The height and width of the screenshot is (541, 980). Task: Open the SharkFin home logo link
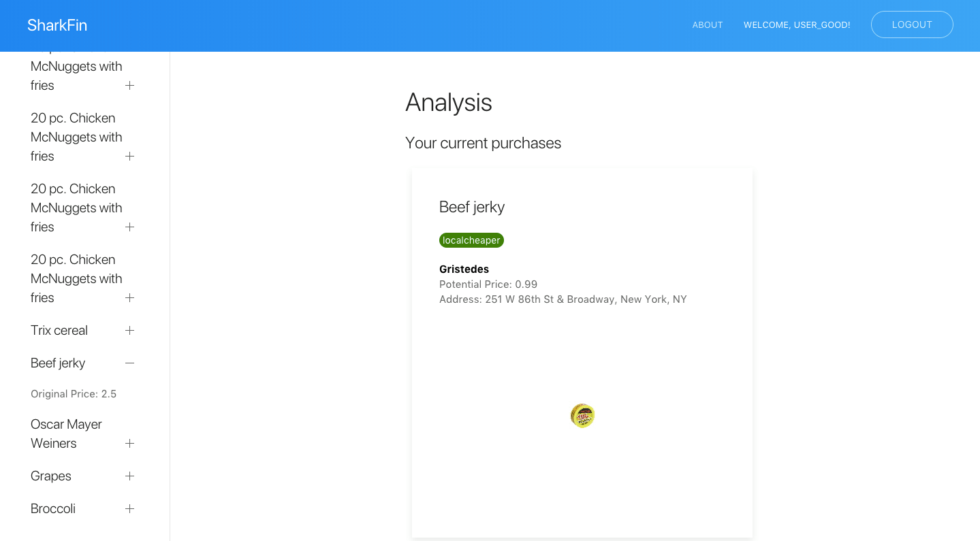(x=57, y=25)
